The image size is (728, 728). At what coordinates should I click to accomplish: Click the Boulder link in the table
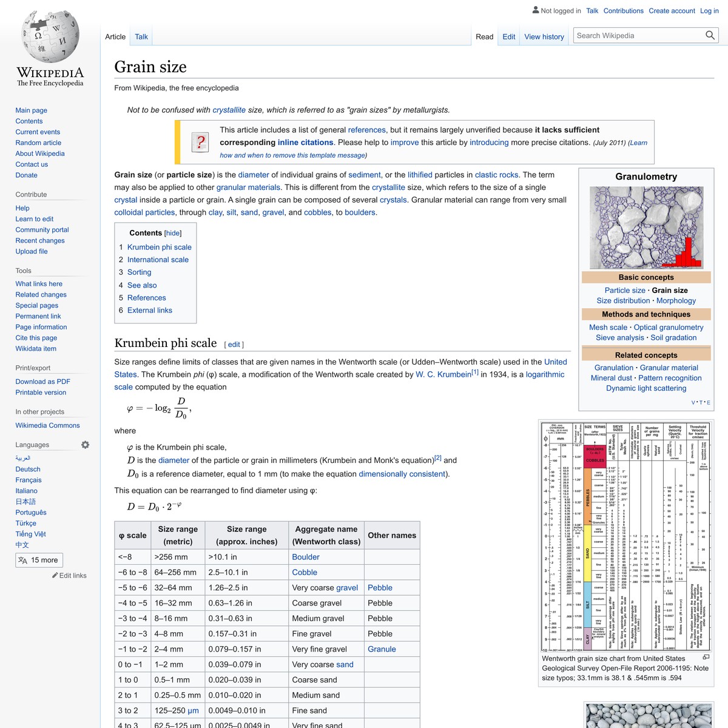pos(306,556)
